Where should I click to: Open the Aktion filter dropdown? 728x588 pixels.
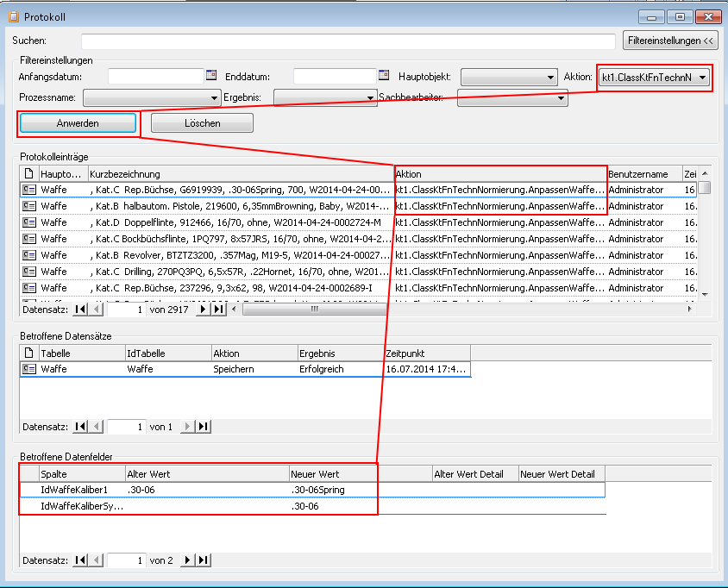703,78
